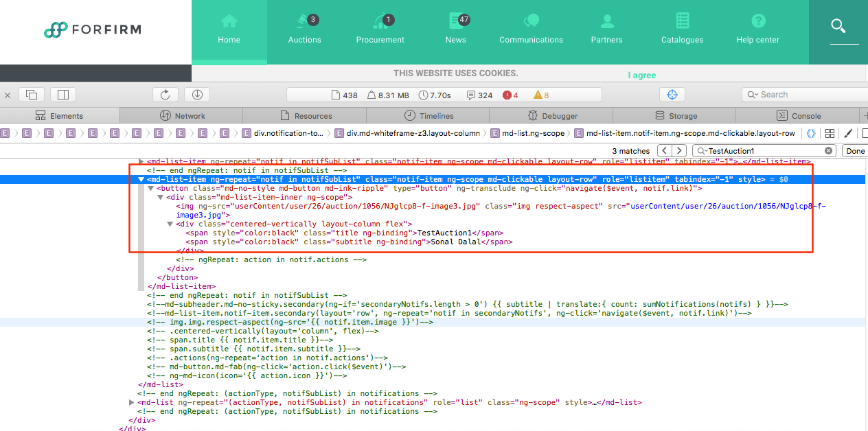Go to next search match
This screenshot has width=868, height=431.
[678, 150]
